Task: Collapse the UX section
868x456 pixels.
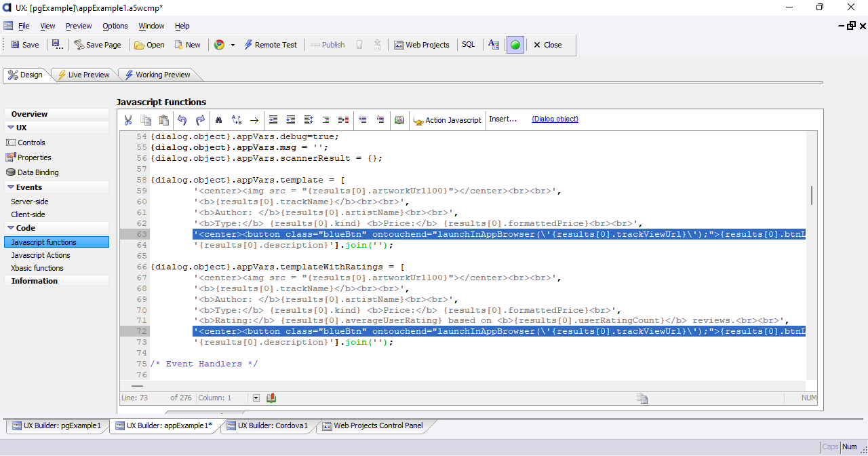Action: point(11,128)
